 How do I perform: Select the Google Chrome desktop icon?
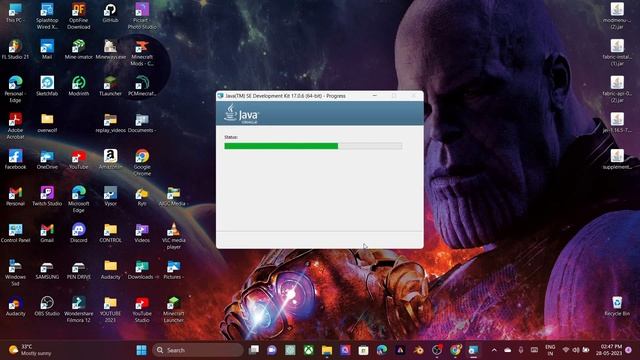click(142, 162)
